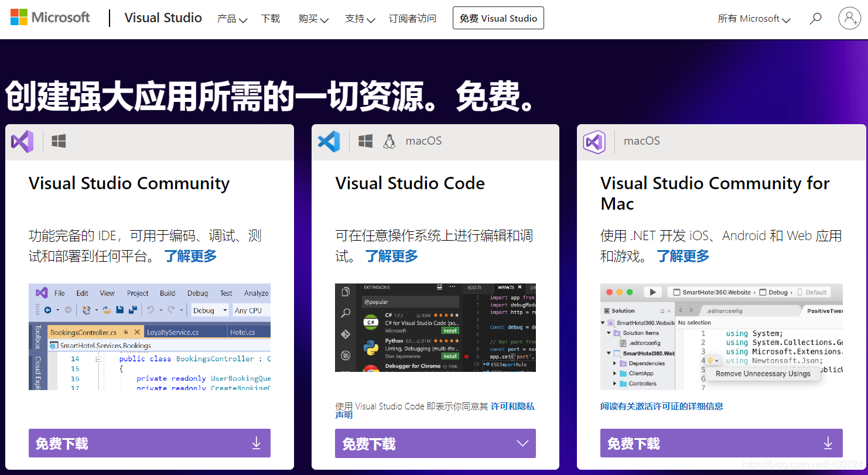This screenshot has height=475, width=868.
Task: Click the 免费 Visual Studio button
Action: pos(498,18)
